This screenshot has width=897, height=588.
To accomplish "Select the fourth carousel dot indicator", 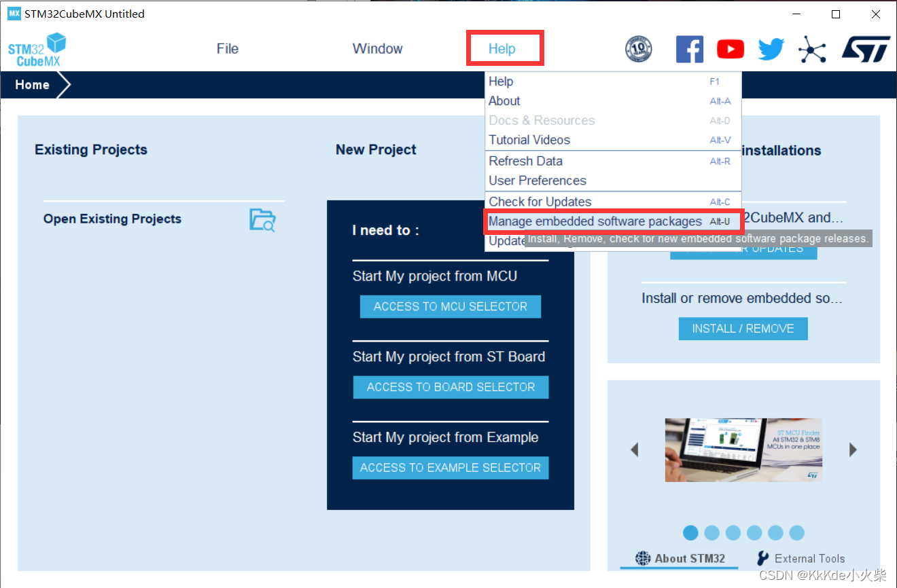I will [x=754, y=533].
